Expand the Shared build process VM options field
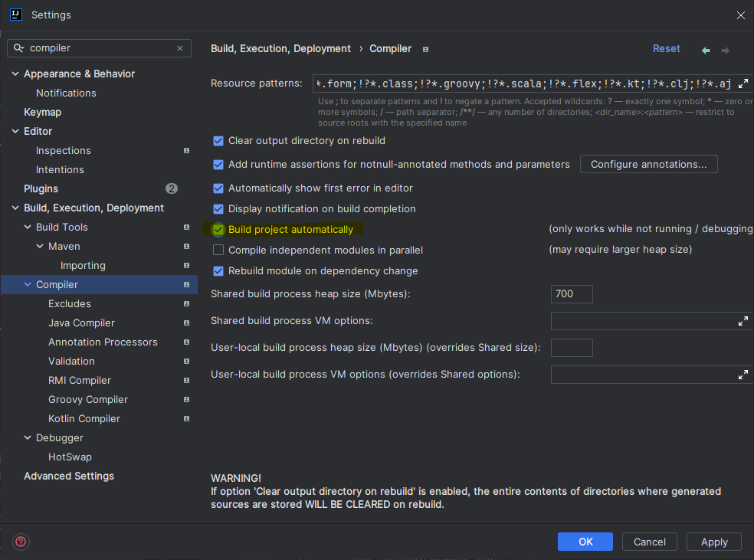The height and width of the screenshot is (560, 754). point(743,321)
